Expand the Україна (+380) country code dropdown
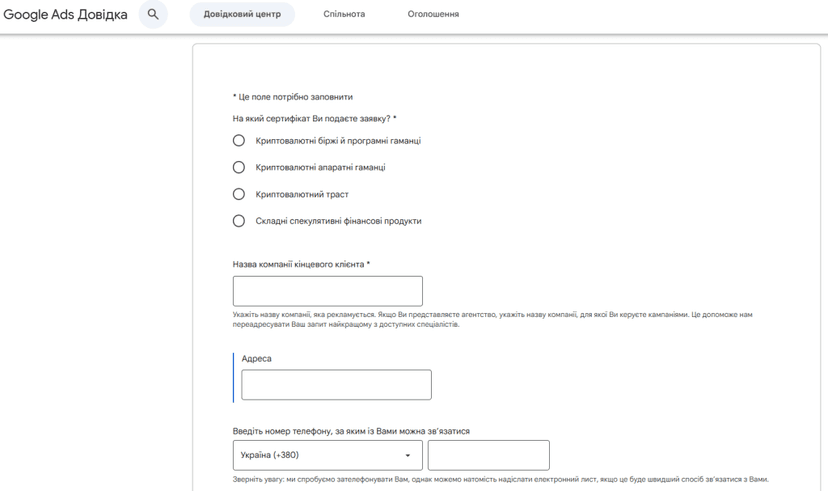 point(327,455)
